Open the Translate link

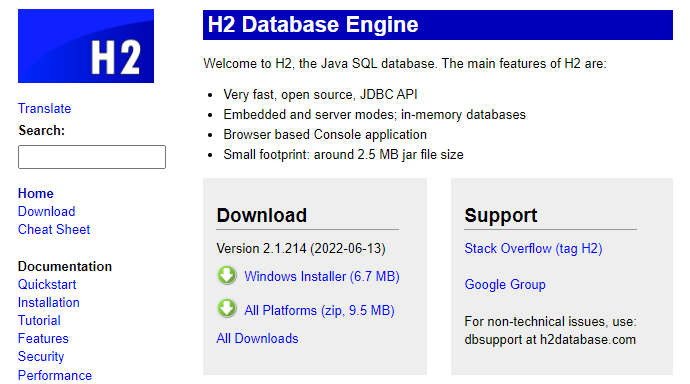pos(44,108)
